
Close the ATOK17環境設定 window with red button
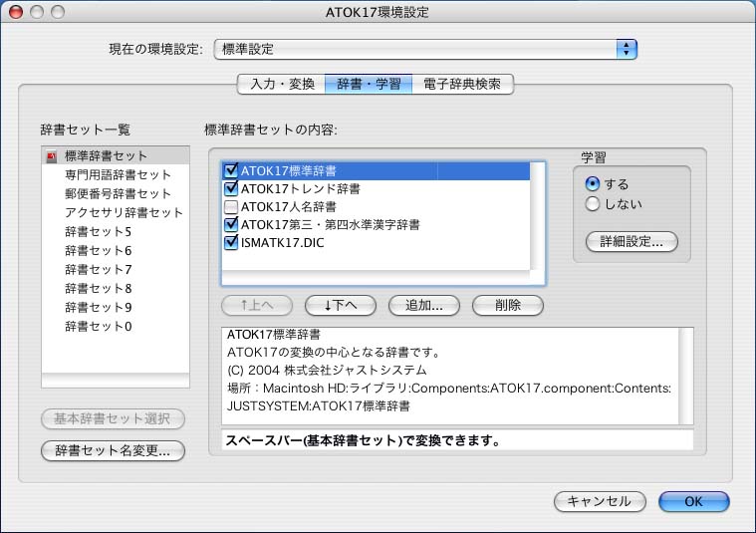click(x=16, y=12)
